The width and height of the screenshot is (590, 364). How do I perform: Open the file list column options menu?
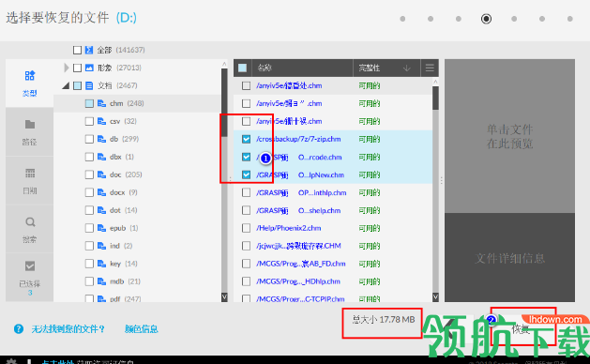(430, 68)
